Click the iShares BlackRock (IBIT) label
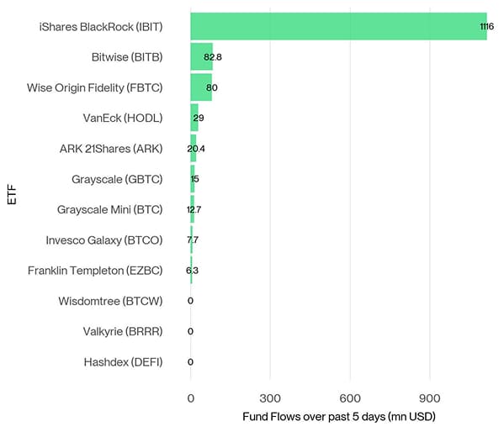504x432 pixels. pos(101,27)
